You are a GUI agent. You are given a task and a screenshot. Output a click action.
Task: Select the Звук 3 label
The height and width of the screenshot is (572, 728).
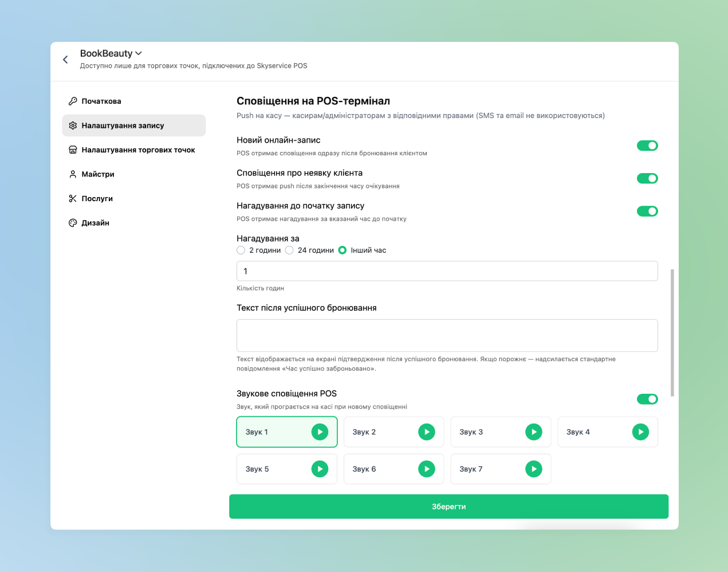(471, 432)
